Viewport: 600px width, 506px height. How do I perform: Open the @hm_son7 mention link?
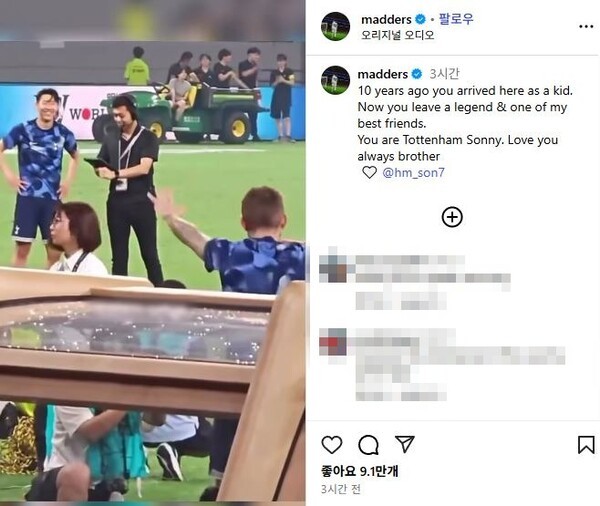coord(413,173)
